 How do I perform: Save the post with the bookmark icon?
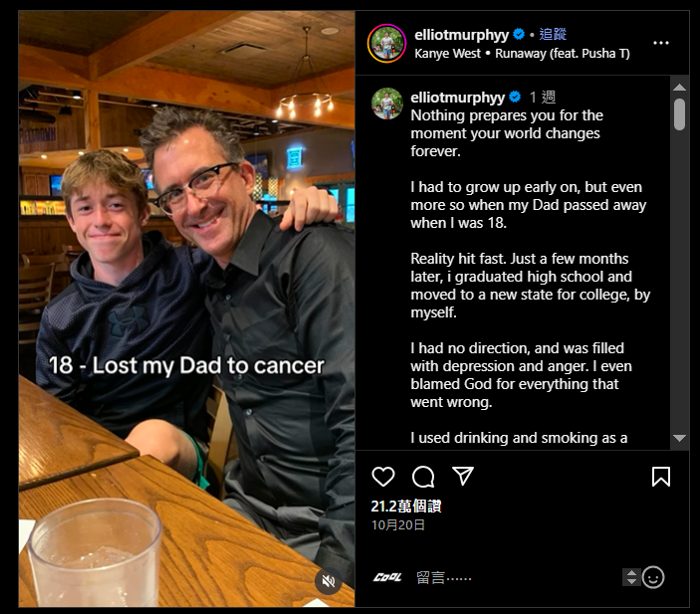[661, 477]
